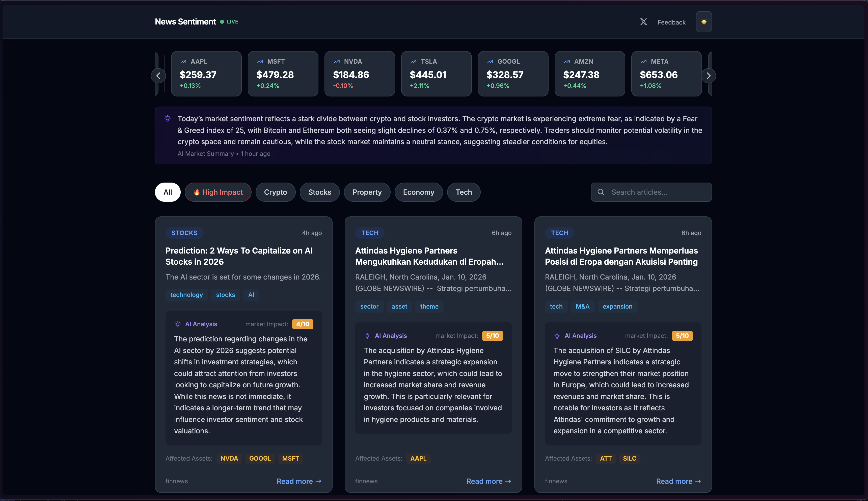Click the AI Analysis lightbulb on Attindas article
Viewport: 868px width, 501px height.
[x=367, y=336]
